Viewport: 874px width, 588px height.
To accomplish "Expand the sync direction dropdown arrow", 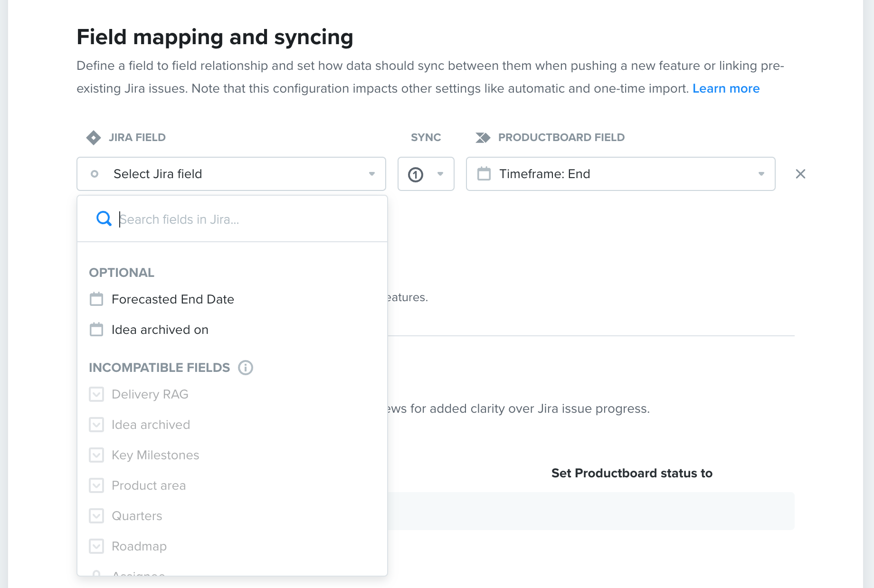I will coord(440,174).
